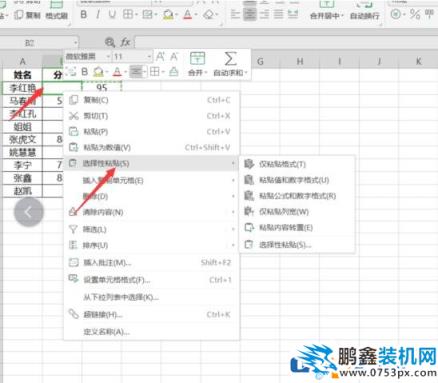Click mini toolbar eraser icon
This screenshot has height=383, width=438.
pyautogui.click(x=174, y=72)
